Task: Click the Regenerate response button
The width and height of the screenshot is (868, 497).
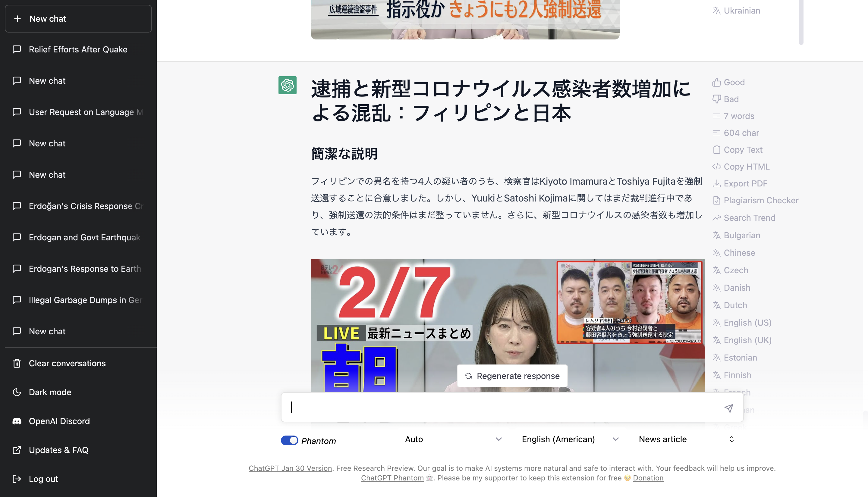Action: [512, 376]
